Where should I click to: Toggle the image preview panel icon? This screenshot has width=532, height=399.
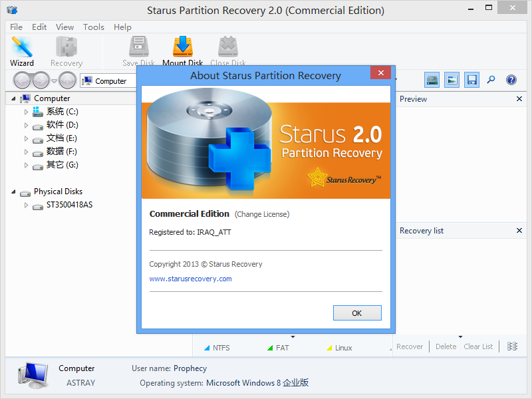[452, 80]
